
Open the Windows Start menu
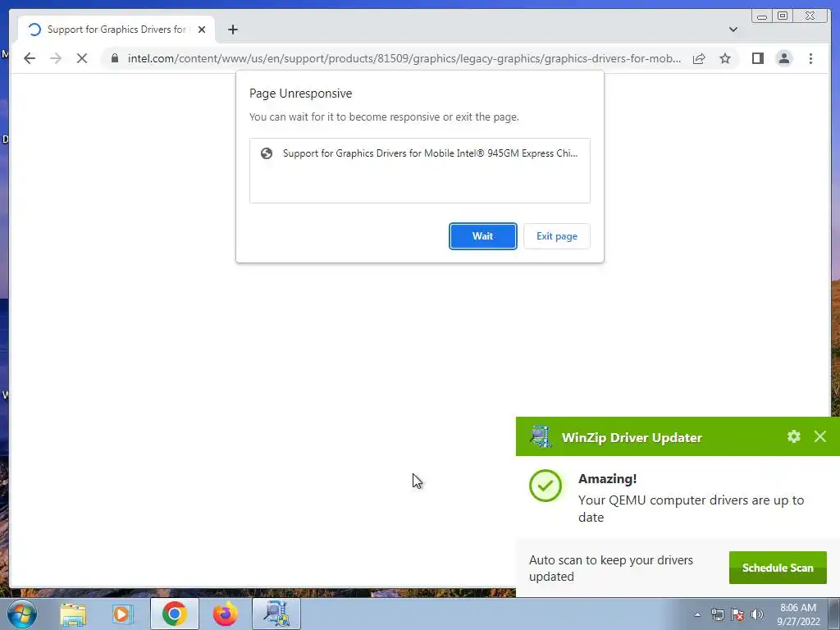tap(21, 614)
